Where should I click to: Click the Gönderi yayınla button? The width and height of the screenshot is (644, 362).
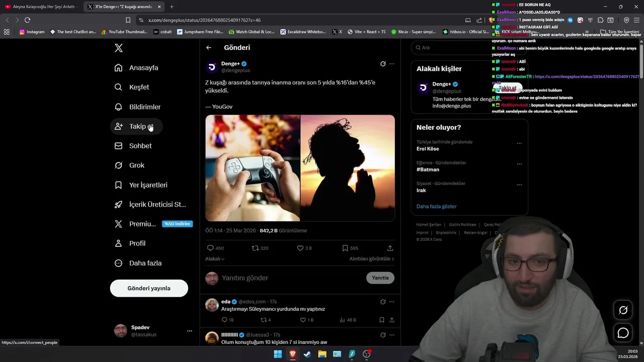click(149, 288)
